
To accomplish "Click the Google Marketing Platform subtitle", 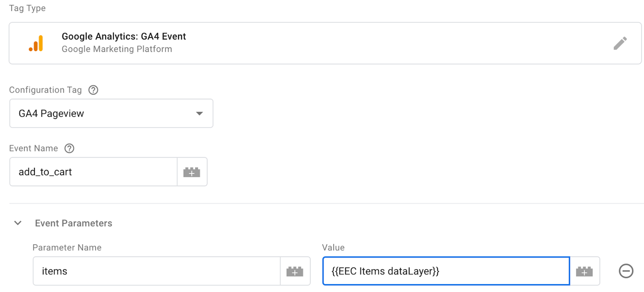I will click(117, 49).
